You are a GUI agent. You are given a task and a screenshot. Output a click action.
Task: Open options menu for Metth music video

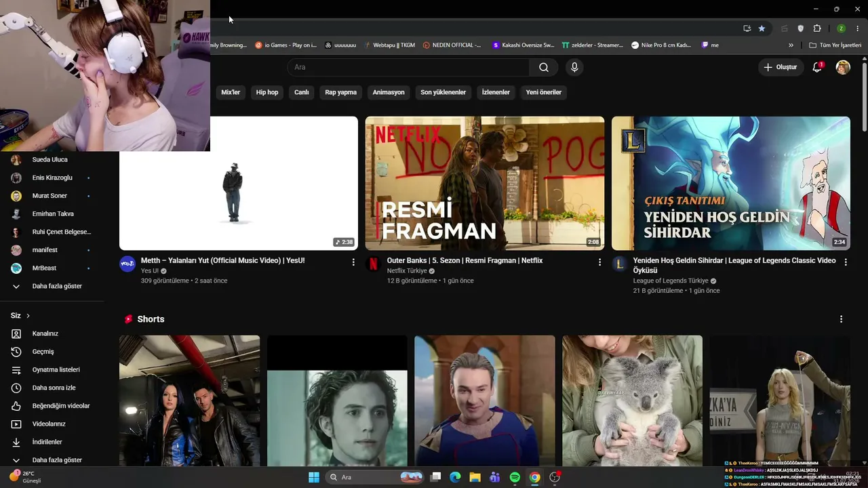coord(353,262)
